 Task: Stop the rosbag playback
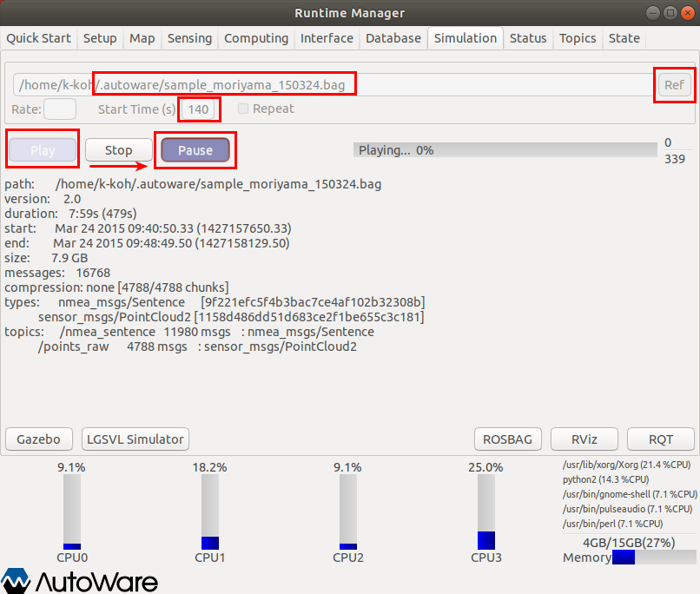point(118,150)
